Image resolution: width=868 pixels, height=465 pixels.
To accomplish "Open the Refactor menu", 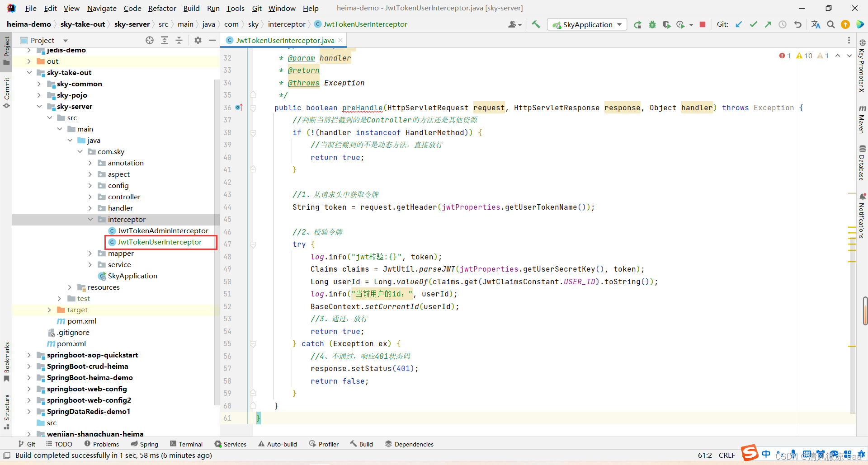I will [x=162, y=8].
